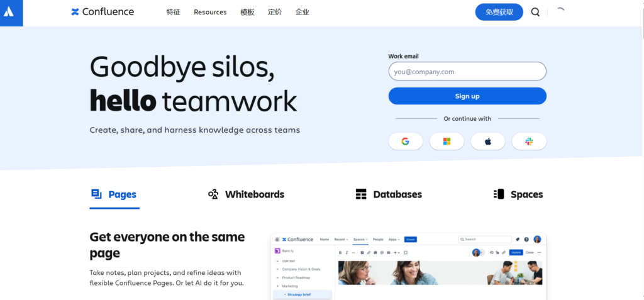The width and height of the screenshot is (644, 300).
Task: Expand the Resources navigation menu
Action: 210,12
